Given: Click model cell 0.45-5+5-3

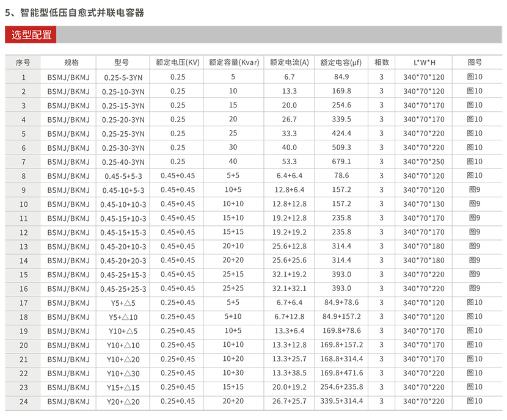Looking at the screenshot, I should (124, 176).
